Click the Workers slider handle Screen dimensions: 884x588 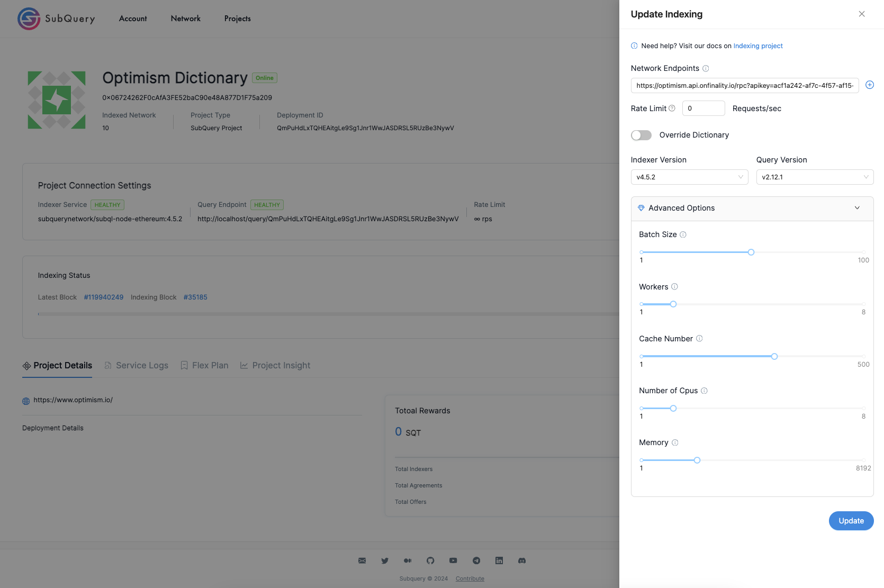click(x=673, y=304)
